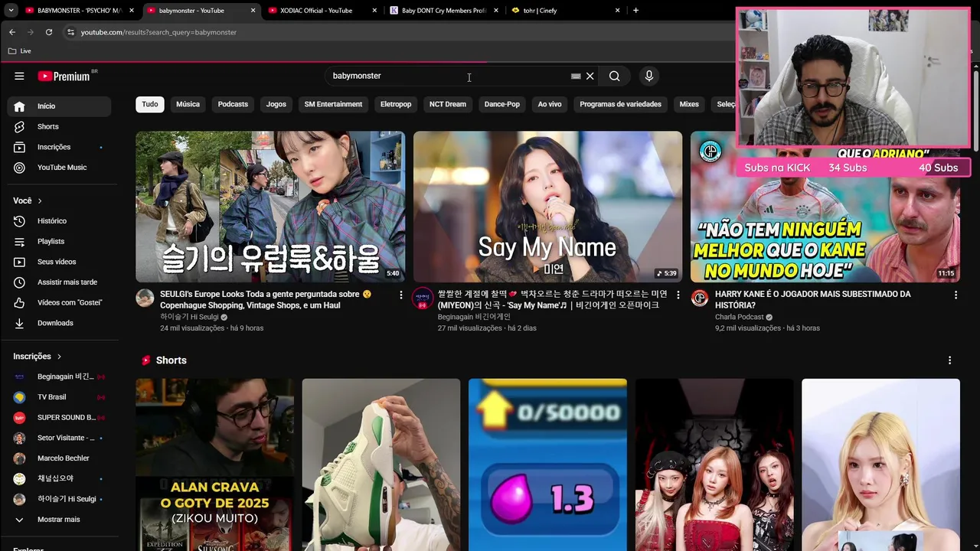Select Início in the sidebar
The height and width of the screenshot is (551, 980).
(x=59, y=106)
